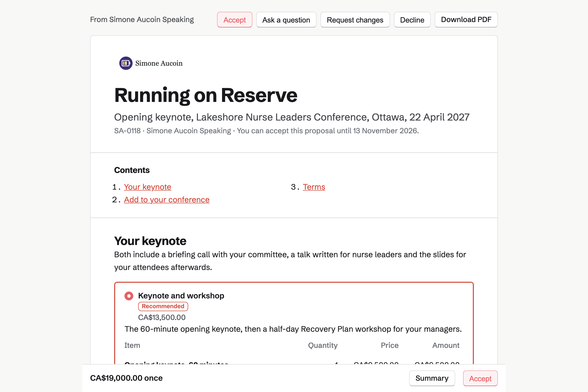The height and width of the screenshot is (392, 588).
Task: Click Accept in the bottom total bar
Action: pos(480,378)
